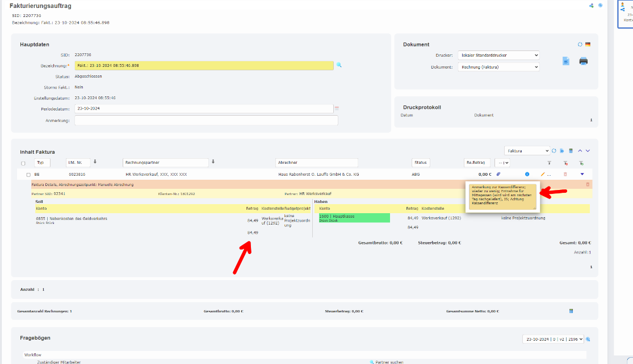Open the blue document preview icon
Screen dimensions: 633x364
565,61
